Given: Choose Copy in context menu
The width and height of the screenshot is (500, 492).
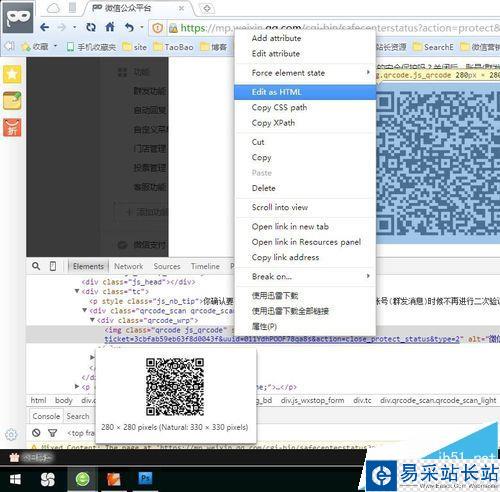Looking at the screenshot, I should 305,157.
